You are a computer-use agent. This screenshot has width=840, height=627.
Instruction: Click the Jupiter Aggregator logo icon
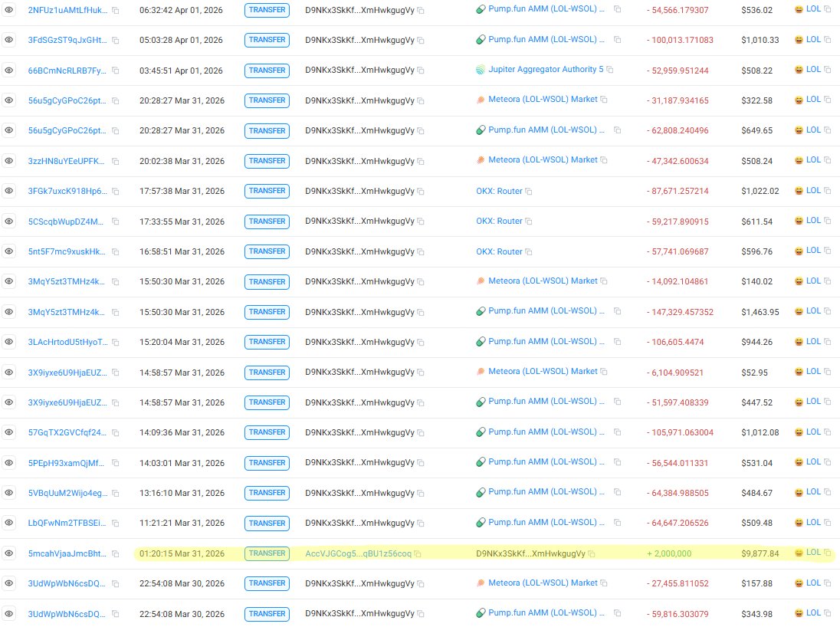tap(481, 70)
